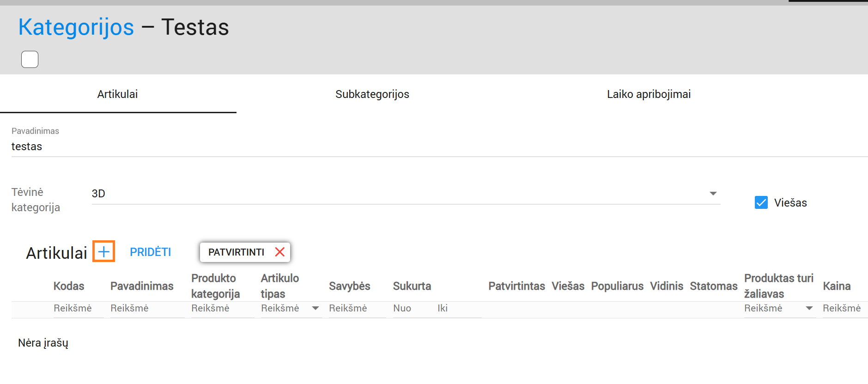Image resolution: width=868 pixels, height=384 pixels.
Task: Click the plus icon next to Artikulai
Action: (103, 251)
